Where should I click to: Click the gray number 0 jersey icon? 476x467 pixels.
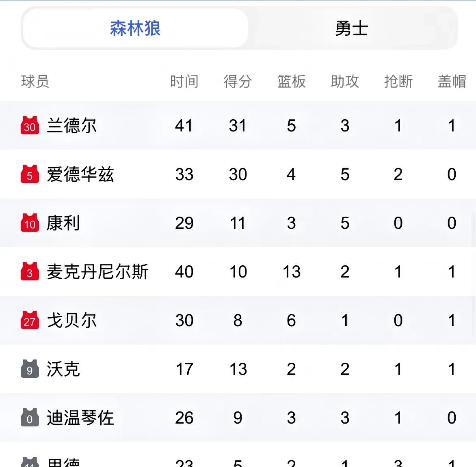pyautogui.click(x=30, y=417)
